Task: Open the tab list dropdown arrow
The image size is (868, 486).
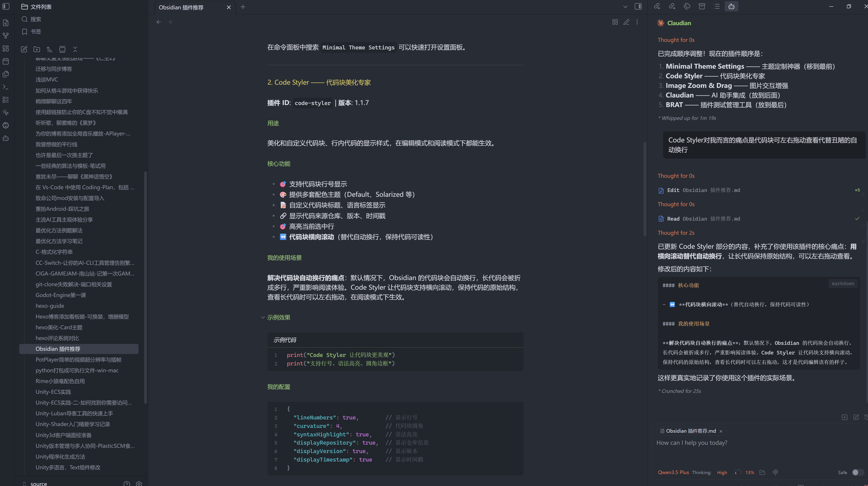Action: point(625,6)
